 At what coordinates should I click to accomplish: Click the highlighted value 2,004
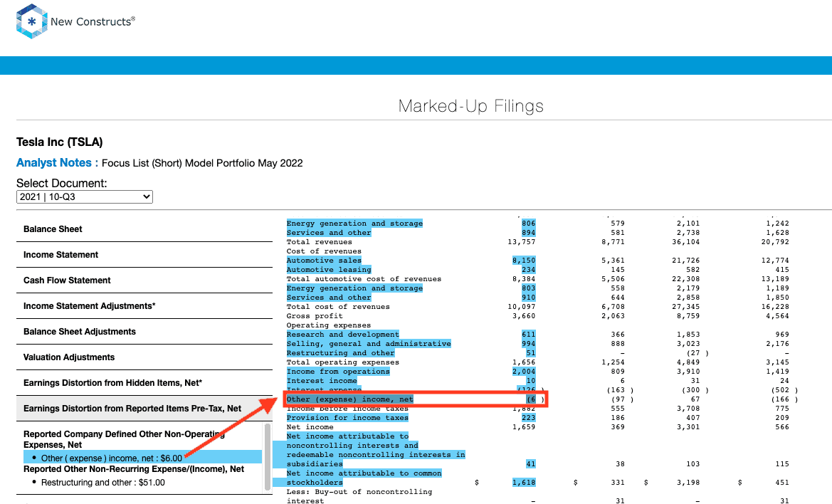point(524,372)
